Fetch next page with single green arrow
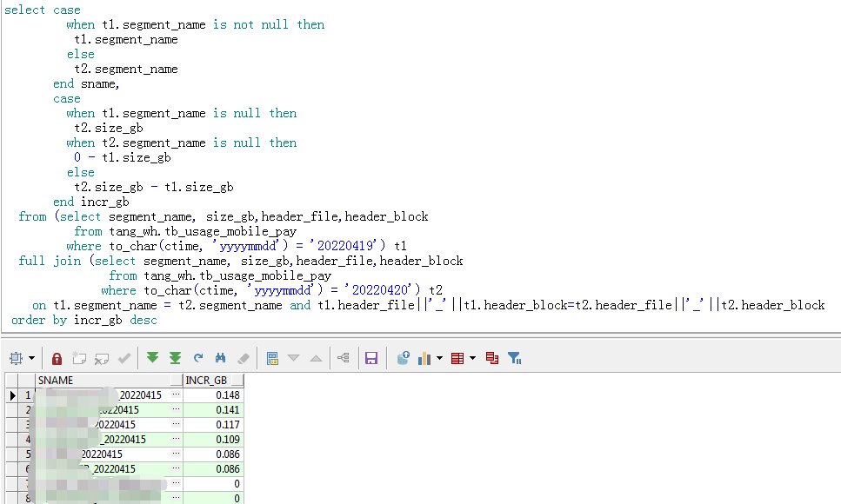This screenshot has height=504, width=841. click(x=153, y=358)
